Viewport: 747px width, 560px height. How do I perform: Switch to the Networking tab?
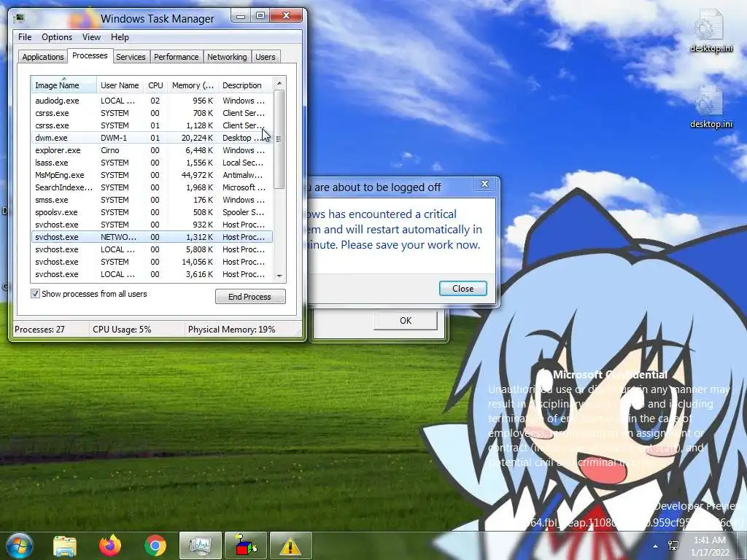(x=227, y=57)
